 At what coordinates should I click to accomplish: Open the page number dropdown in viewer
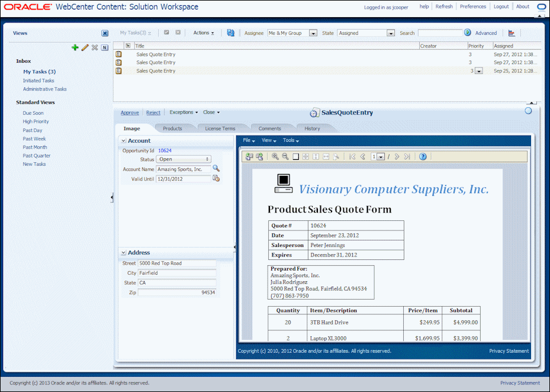[381, 157]
